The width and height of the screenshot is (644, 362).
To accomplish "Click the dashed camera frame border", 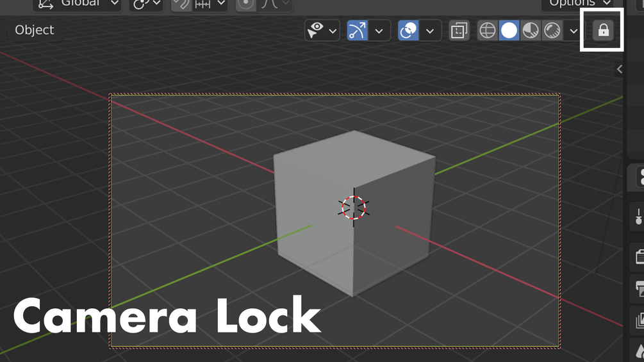I will pyautogui.click(x=334, y=95).
